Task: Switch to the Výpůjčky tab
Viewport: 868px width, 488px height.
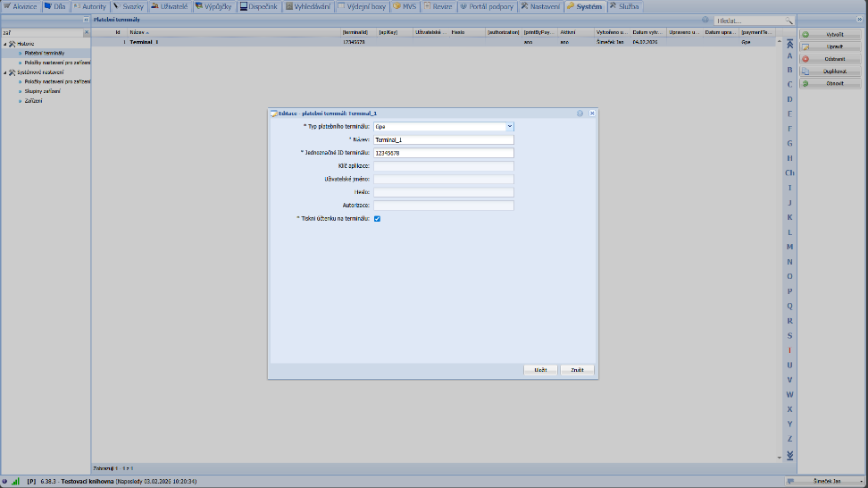Action: [x=214, y=6]
